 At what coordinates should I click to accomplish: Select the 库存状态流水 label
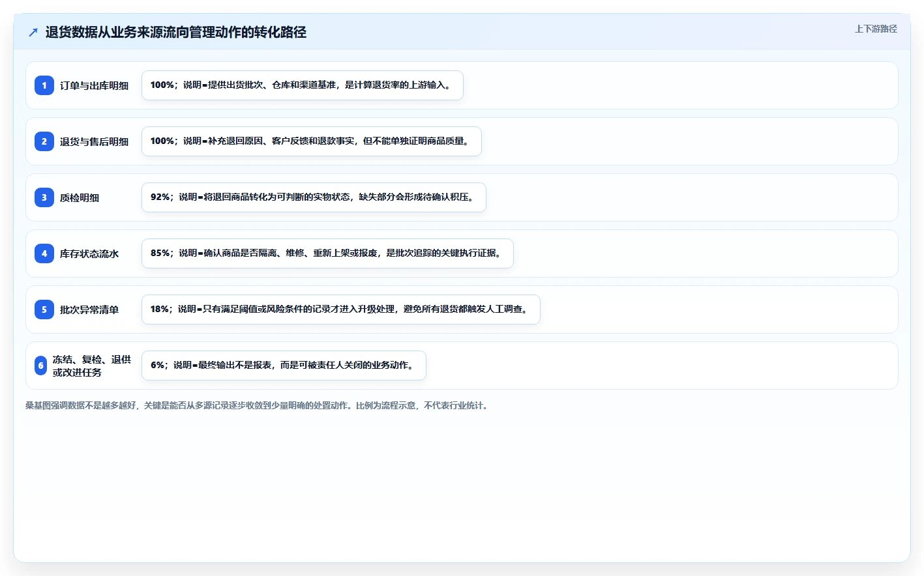point(89,253)
